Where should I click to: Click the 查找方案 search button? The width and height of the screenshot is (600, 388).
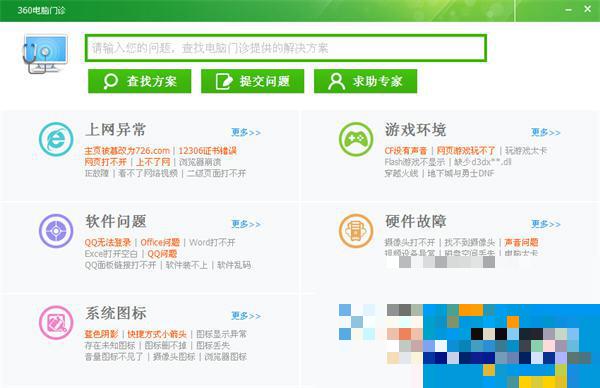point(139,81)
